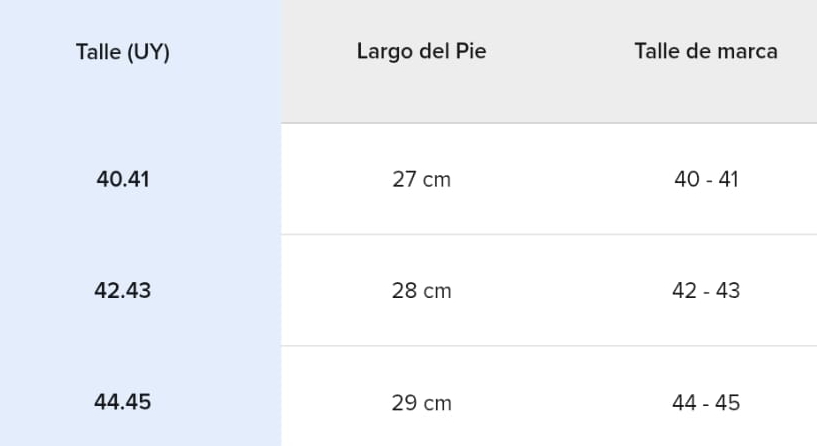This screenshot has height=446, width=817.
Task: Select the UY size for 28 cm
Action: (x=123, y=291)
